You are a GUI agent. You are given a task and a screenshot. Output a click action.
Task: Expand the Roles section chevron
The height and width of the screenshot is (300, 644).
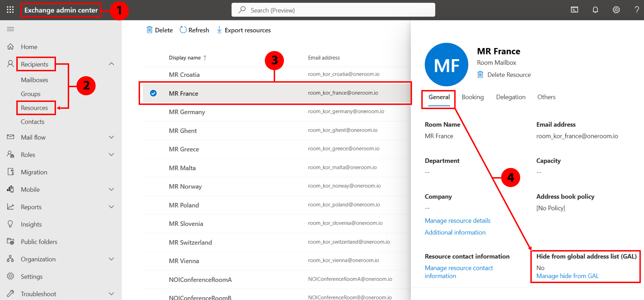[112, 154]
